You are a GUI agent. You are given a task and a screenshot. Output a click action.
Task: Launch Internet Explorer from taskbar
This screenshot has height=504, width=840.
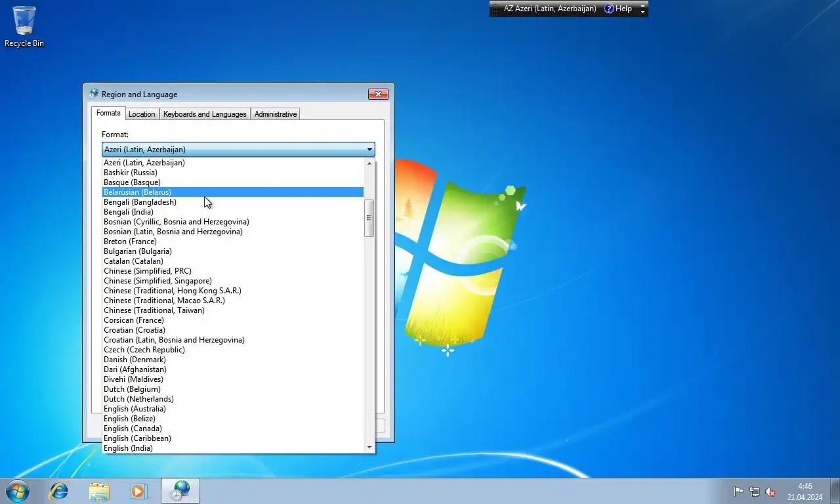click(x=59, y=491)
